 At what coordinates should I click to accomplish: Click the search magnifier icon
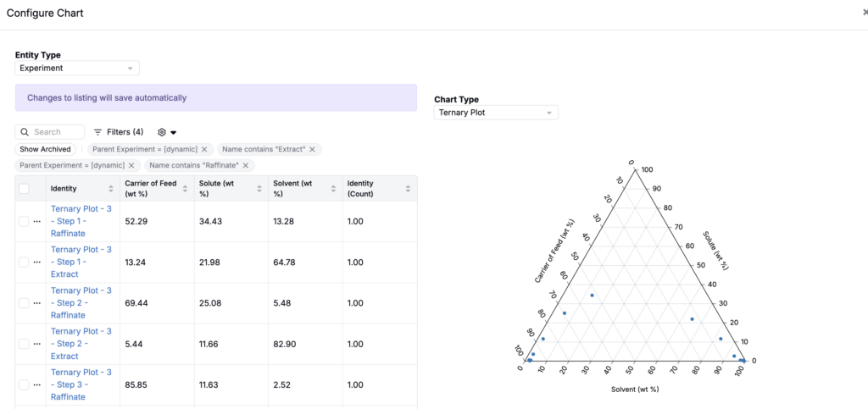point(25,132)
